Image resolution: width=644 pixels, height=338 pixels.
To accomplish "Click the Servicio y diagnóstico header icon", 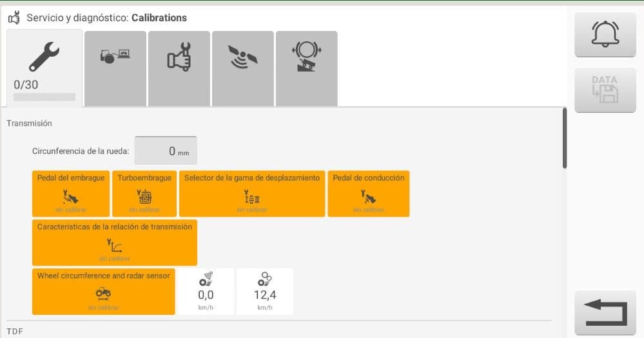I will point(14,17).
